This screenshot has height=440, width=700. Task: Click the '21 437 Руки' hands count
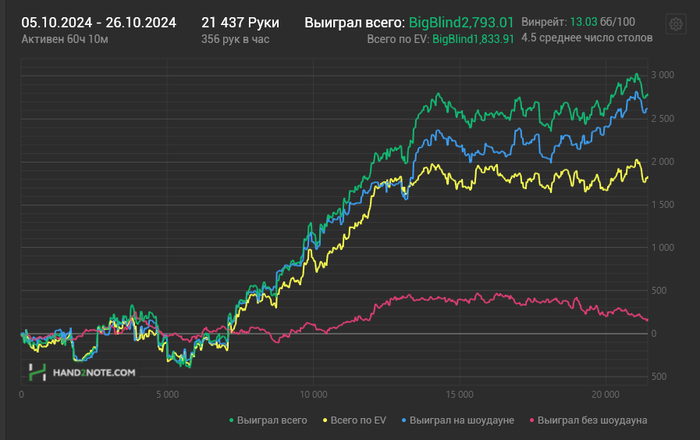pos(240,23)
